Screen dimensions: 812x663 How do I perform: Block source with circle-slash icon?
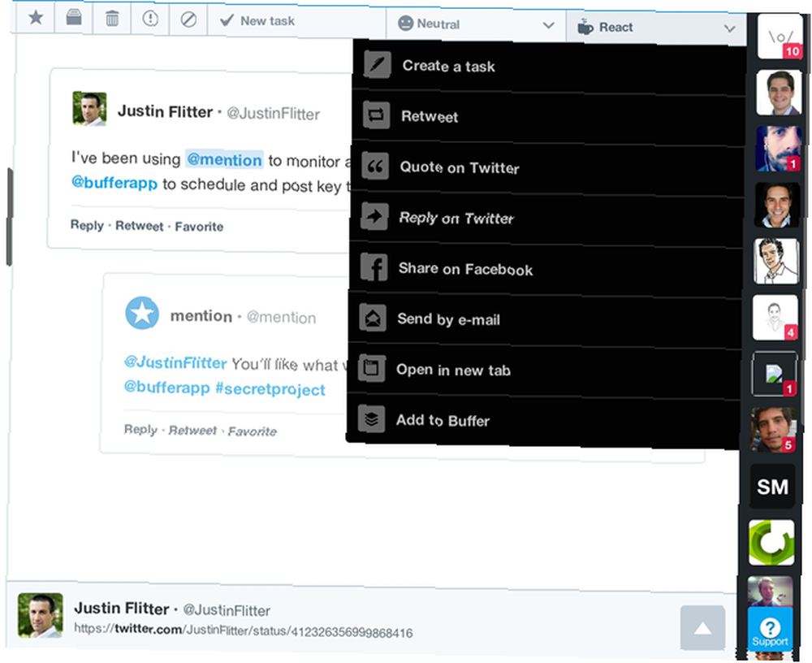(x=188, y=20)
